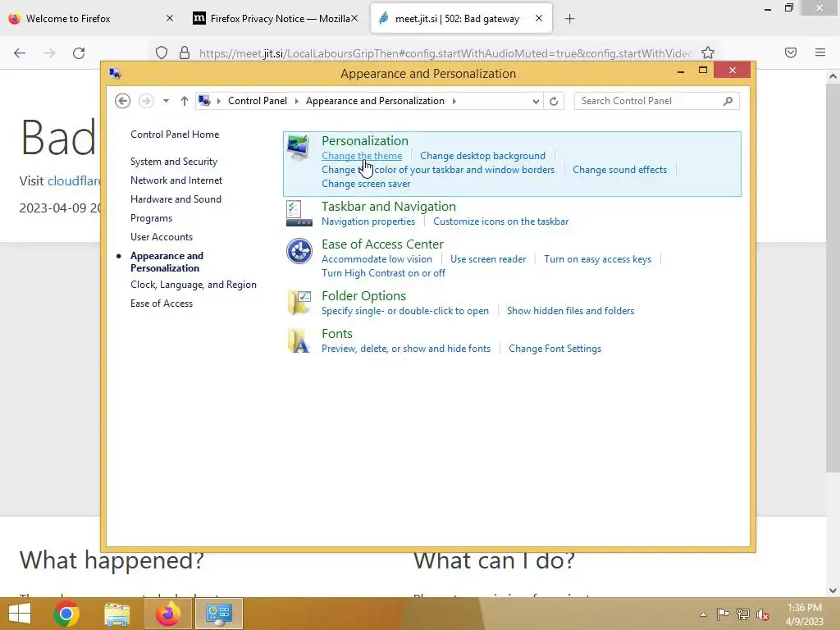This screenshot has height=630, width=840.
Task: Bookmark this page with the star icon
Action: pos(708,52)
